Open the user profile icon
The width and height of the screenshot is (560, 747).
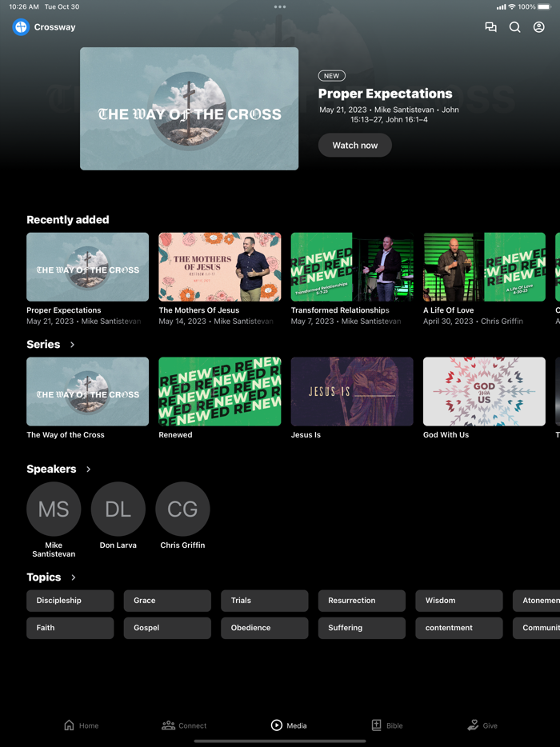pyautogui.click(x=538, y=27)
